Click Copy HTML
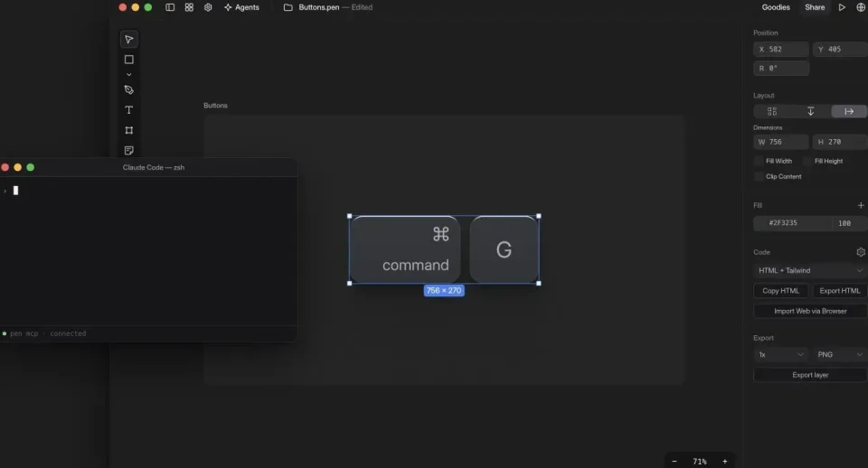The width and height of the screenshot is (868, 468). [x=780, y=290]
